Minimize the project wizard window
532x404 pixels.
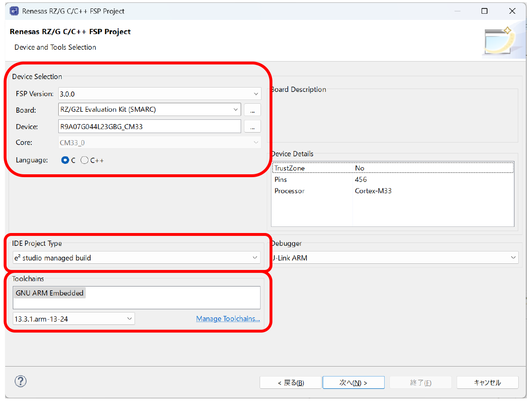pos(457,11)
